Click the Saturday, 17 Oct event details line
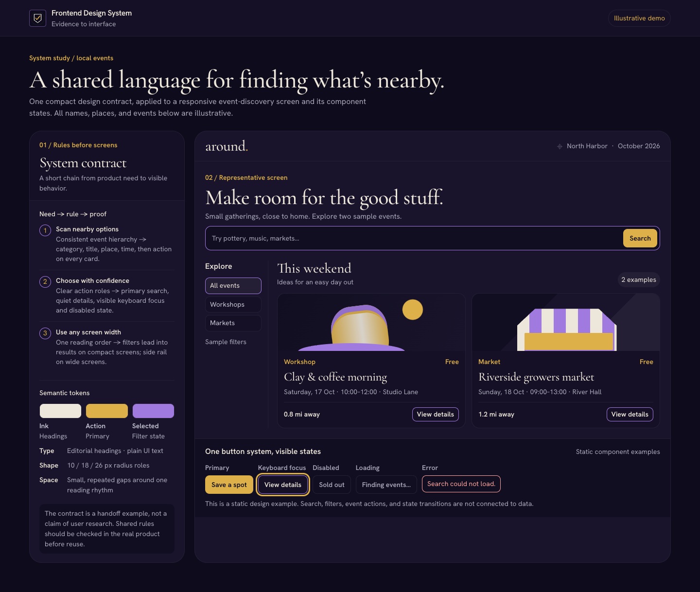 pyautogui.click(x=351, y=392)
